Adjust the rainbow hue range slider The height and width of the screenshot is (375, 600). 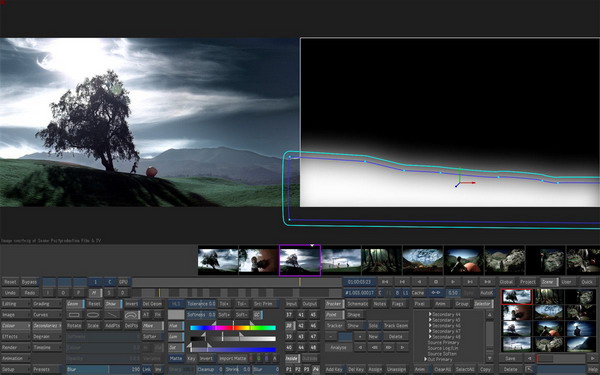tap(233, 328)
